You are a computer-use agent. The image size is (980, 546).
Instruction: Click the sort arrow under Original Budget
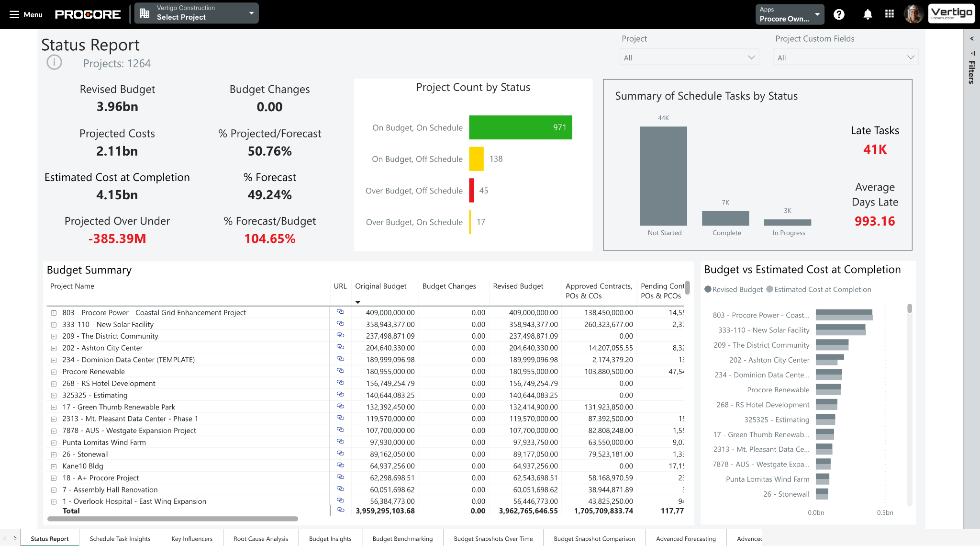click(x=358, y=302)
